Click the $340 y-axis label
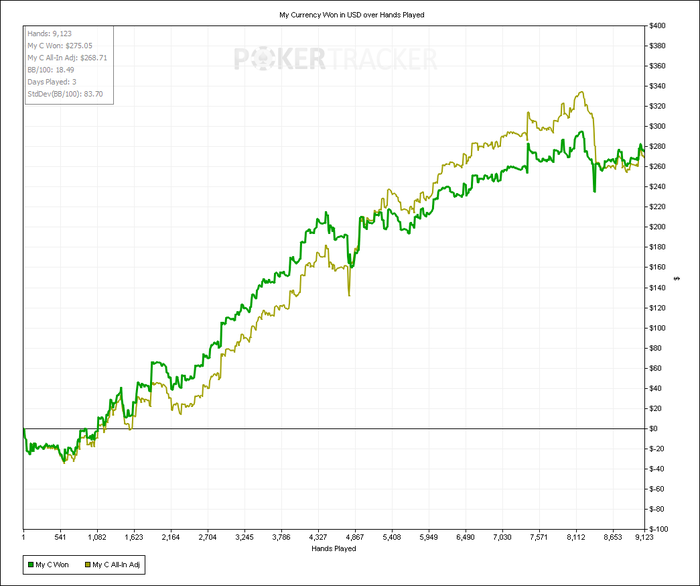This screenshot has width=700, height=586. coord(657,86)
